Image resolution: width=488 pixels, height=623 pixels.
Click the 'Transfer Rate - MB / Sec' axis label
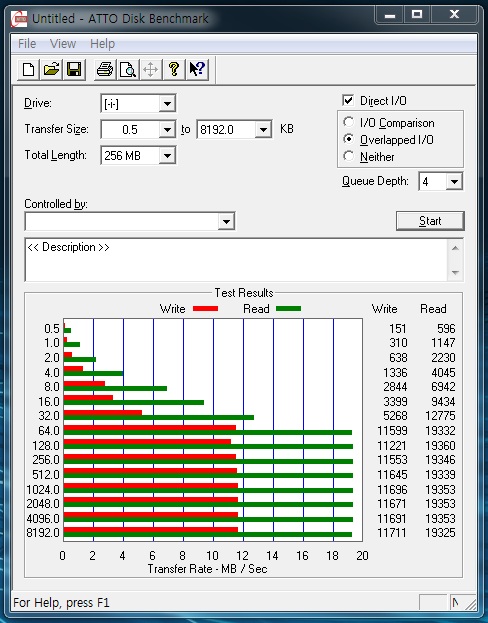pos(207,569)
